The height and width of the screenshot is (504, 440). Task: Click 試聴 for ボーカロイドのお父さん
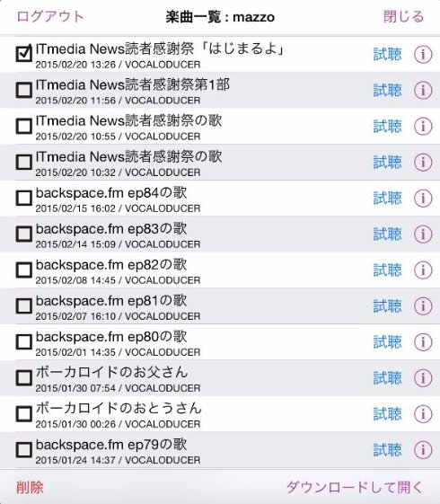[387, 378]
